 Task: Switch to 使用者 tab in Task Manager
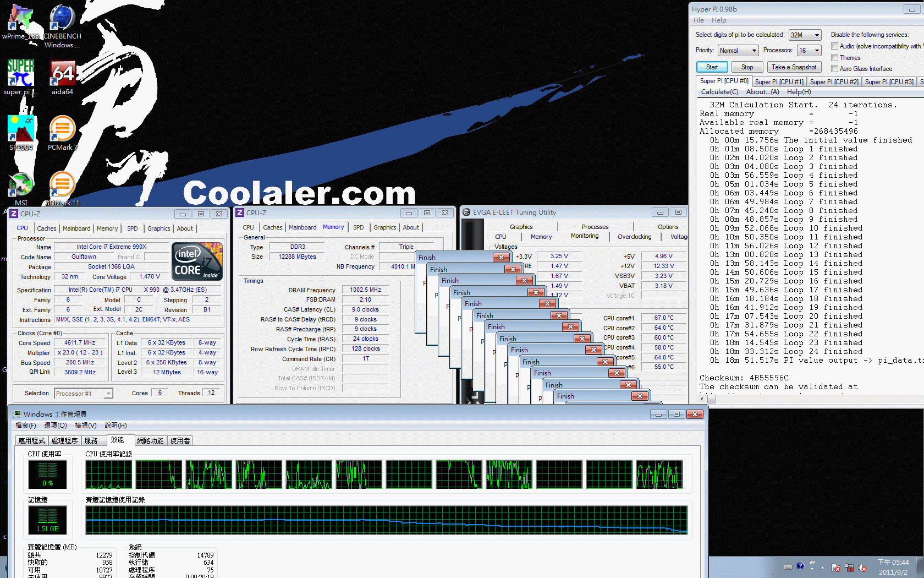(180, 441)
